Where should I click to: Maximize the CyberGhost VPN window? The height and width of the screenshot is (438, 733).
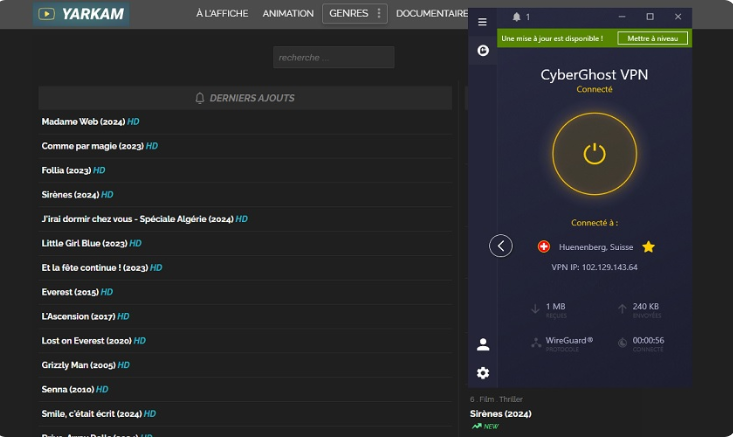point(649,17)
